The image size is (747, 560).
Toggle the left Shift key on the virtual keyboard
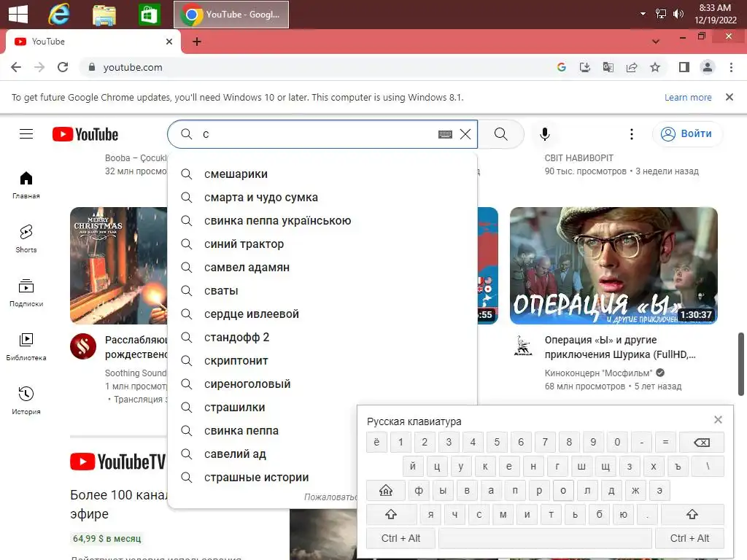391,514
